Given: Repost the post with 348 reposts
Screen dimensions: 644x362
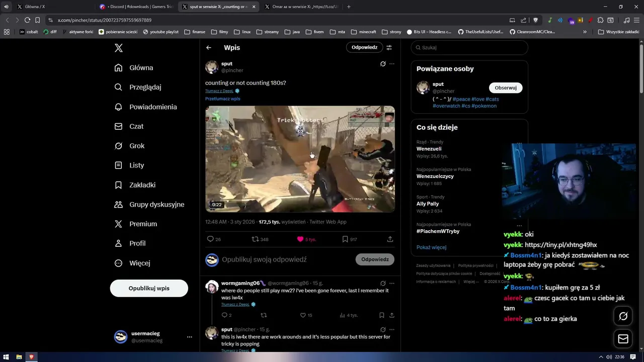Looking at the screenshot, I should point(260,239).
